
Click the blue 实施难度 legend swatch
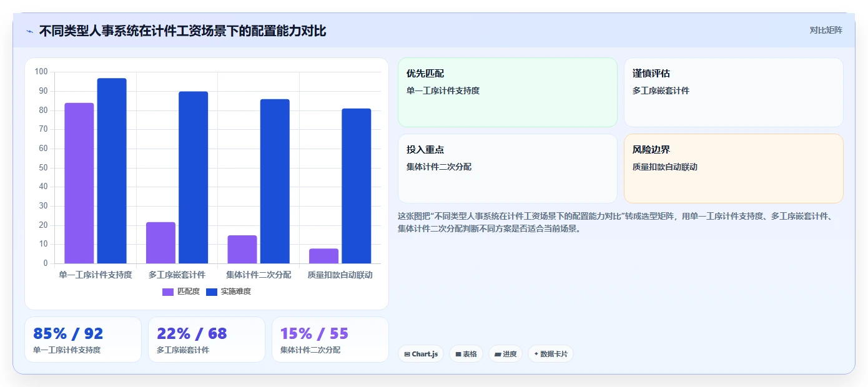tap(212, 292)
